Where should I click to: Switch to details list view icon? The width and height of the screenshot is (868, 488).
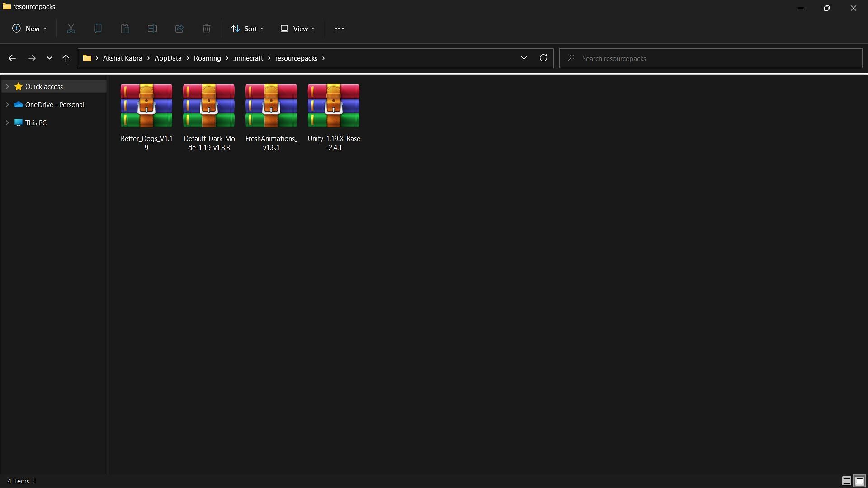tap(846, 481)
